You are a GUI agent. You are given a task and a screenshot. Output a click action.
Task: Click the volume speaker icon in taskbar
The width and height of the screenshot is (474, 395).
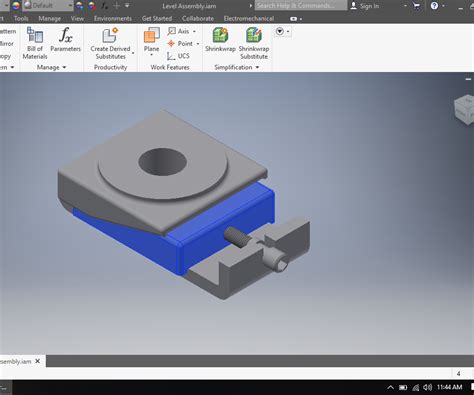[427, 387]
